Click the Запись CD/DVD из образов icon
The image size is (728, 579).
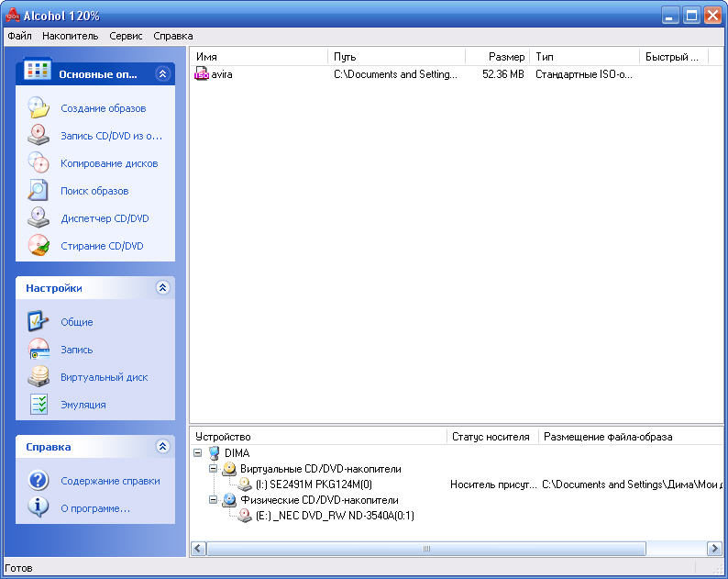(x=39, y=135)
